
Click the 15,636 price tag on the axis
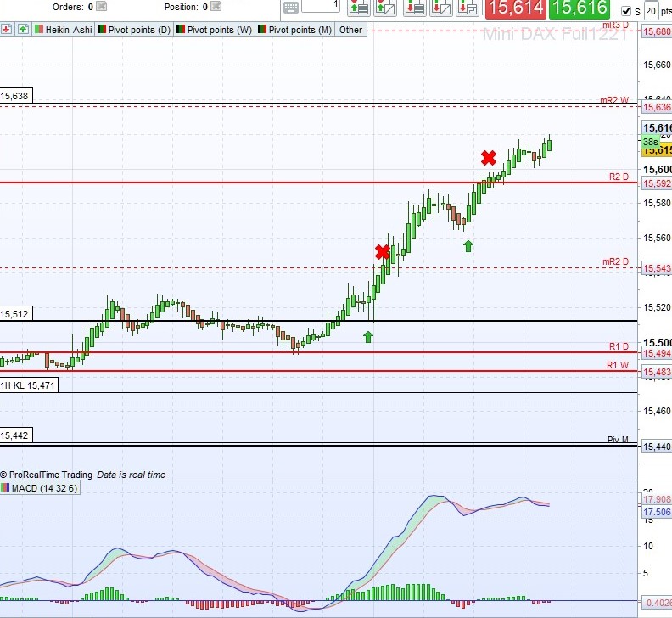[x=657, y=107]
